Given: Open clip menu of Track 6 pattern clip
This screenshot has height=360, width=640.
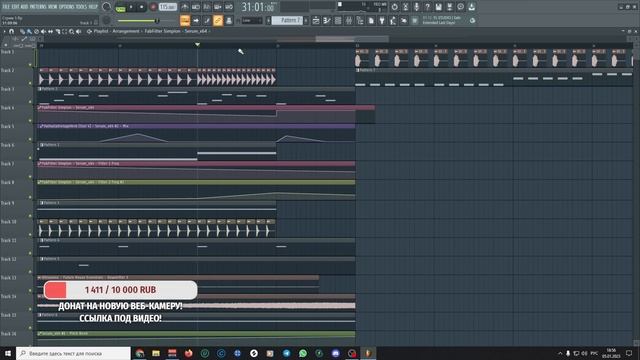Looking at the screenshot, I should pyautogui.click(x=41, y=144).
